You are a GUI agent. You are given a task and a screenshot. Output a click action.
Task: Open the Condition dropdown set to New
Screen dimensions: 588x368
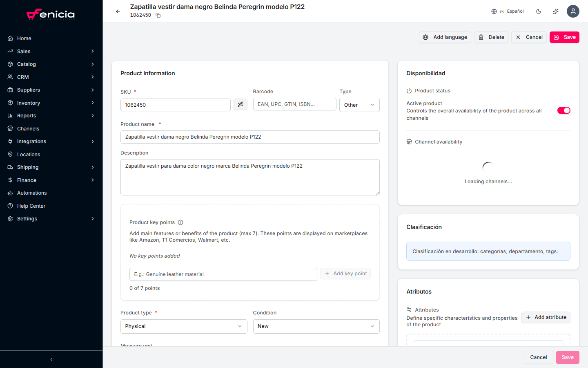pyautogui.click(x=316, y=326)
